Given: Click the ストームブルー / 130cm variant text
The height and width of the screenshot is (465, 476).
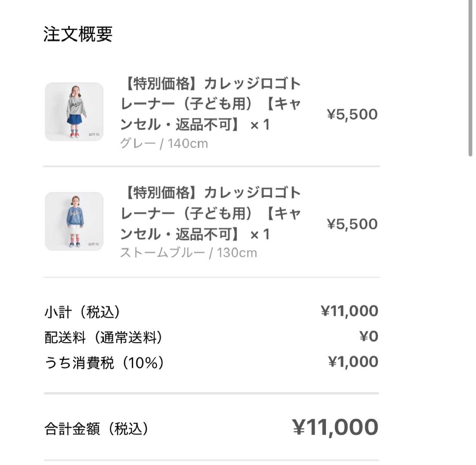Looking at the screenshot, I should (188, 252).
